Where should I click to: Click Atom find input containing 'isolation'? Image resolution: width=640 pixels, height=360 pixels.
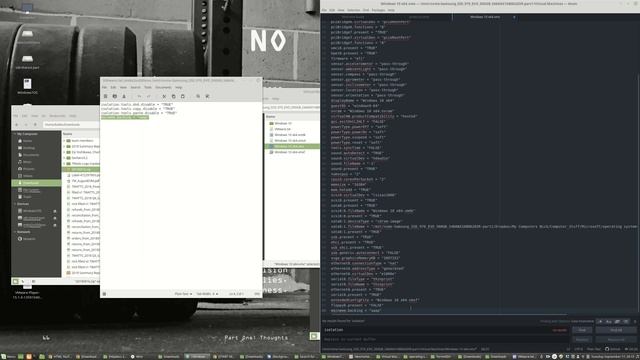point(446,330)
